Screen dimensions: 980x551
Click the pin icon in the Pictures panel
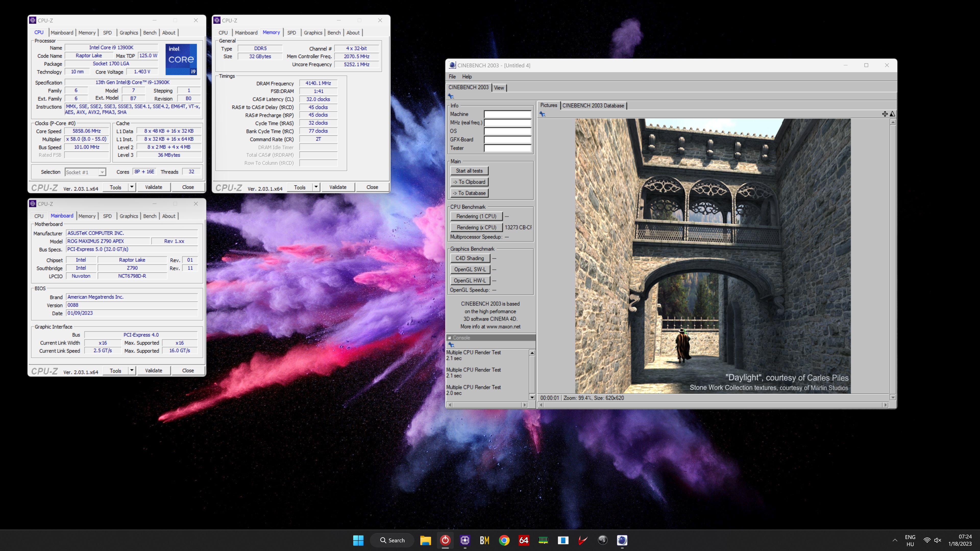543,114
